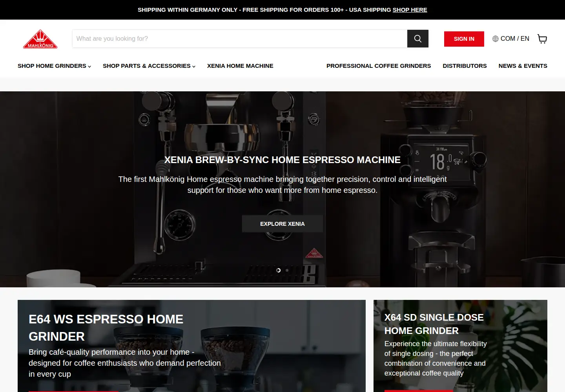Viewport: 565px width, 392px height.
Task: Open Distributors page
Action: (465, 66)
